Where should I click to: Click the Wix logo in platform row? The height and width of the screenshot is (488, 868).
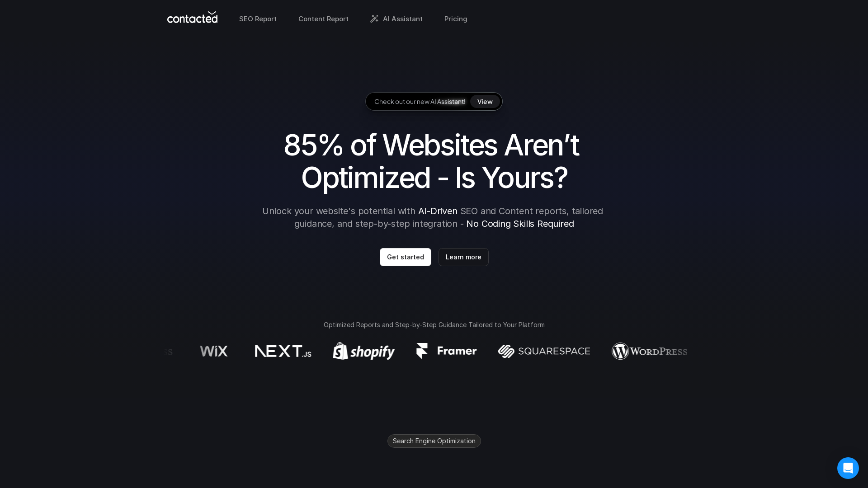click(x=213, y=351)
